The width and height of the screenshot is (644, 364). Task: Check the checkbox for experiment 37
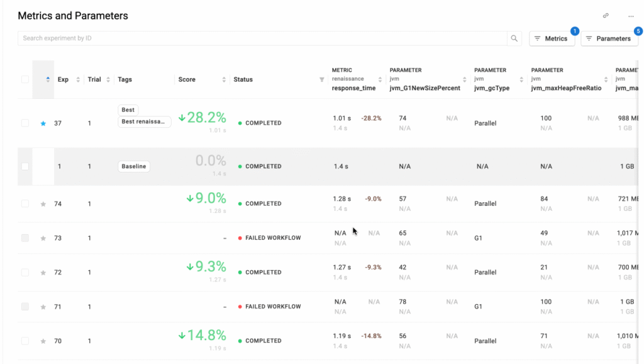pyautogui.click(x=25, y=123)
